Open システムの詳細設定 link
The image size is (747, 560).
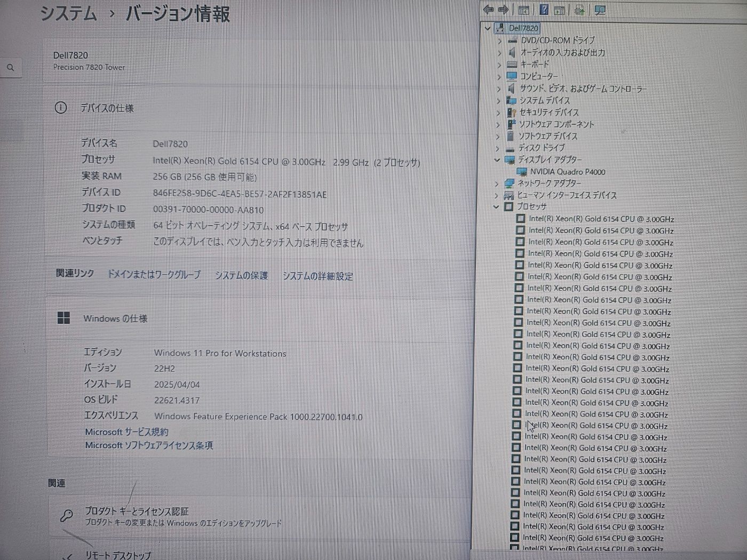click(317, 276)
